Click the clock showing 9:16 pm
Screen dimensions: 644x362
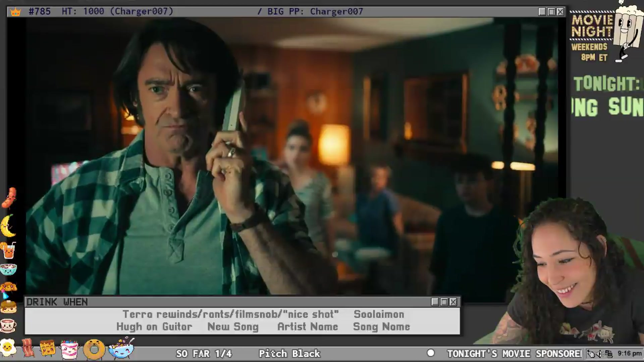point(630,353)
